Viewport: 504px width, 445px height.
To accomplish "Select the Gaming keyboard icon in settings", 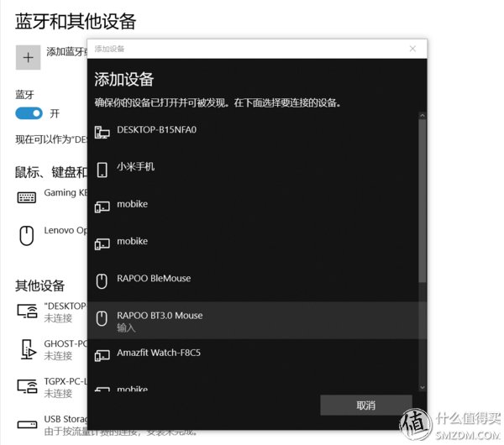I will point(27,197).
